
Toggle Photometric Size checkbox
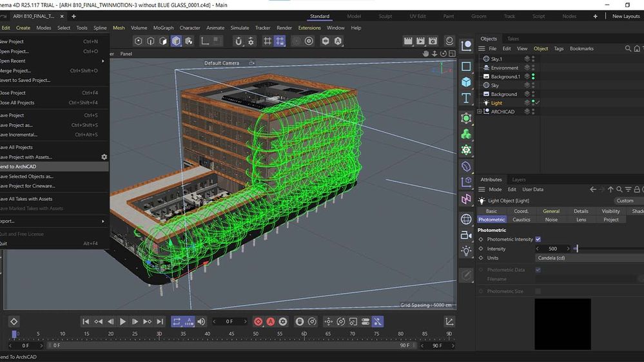pos(538,291)
